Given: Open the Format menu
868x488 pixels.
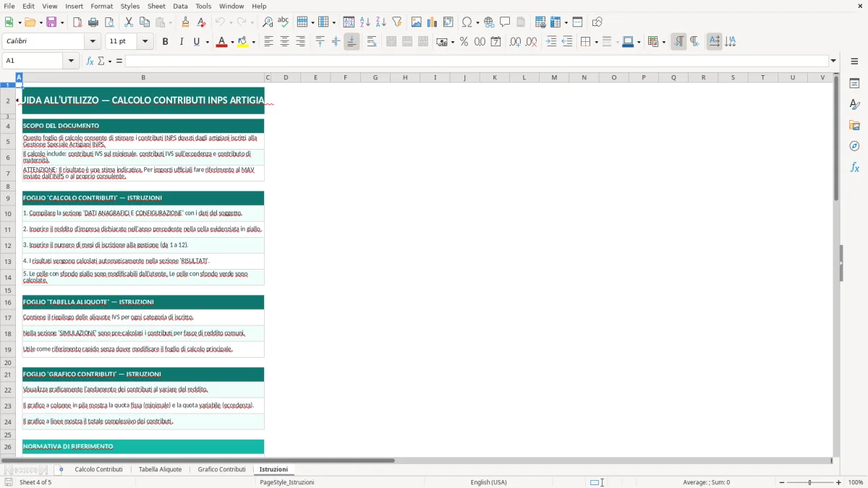Looking at the screenshot, I should 101,6.
